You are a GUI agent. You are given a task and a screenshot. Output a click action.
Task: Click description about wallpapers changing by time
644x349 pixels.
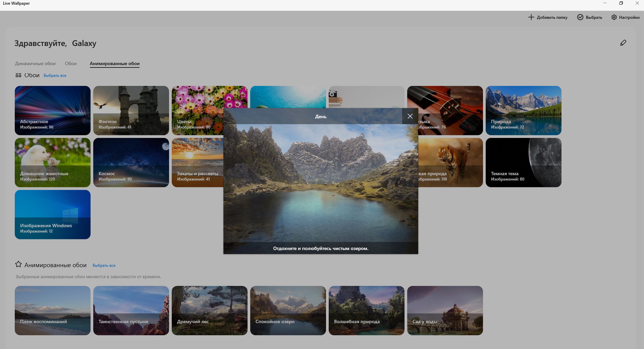pos(89,277)
